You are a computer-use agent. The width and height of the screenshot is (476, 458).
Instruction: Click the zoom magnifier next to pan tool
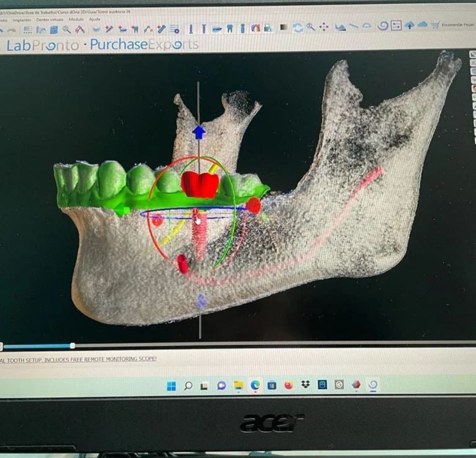[311, 27]
